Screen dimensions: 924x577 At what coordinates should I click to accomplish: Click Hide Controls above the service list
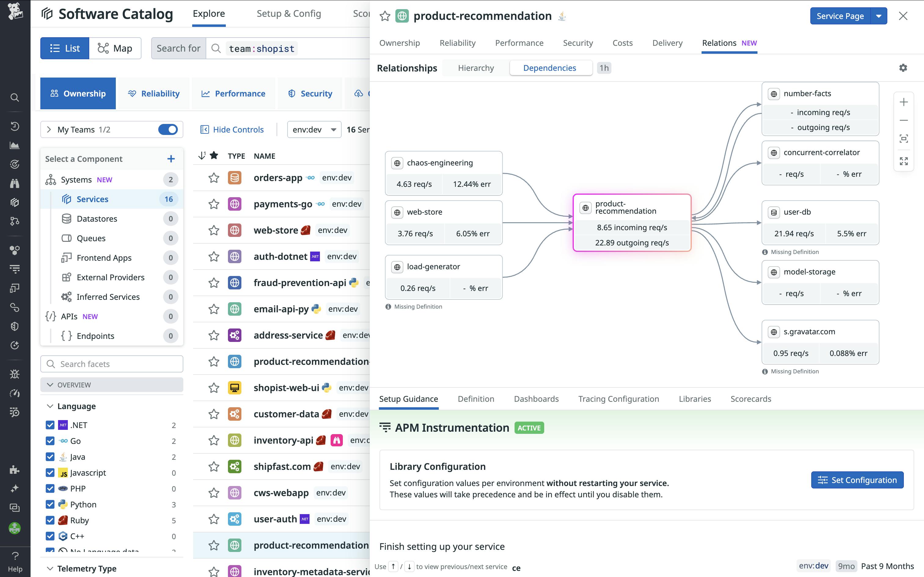point(232,129)
